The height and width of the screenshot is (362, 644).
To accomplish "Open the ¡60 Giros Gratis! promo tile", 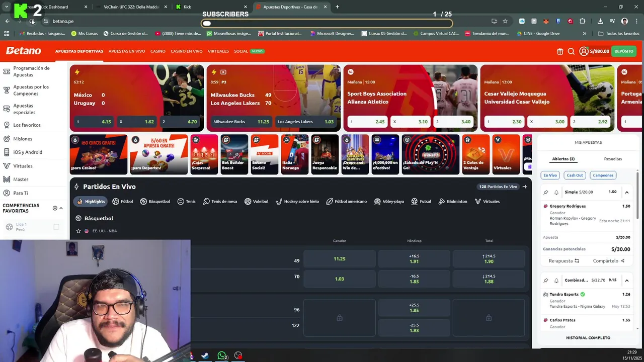I will click(x=98, y=154).
